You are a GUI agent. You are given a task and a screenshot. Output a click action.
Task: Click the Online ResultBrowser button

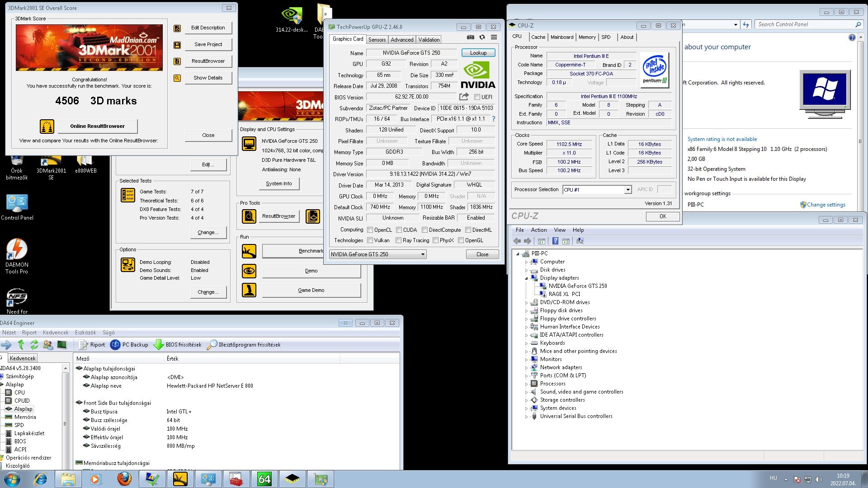point(97,126)
